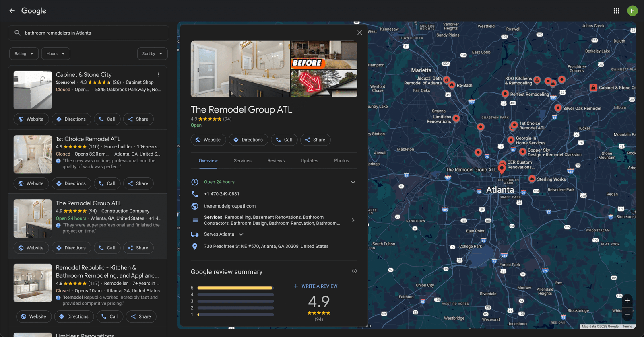Screen dimensions: 644x337
Task: Click the Silver Oak Remodel map pin
Action: [558, 108]
